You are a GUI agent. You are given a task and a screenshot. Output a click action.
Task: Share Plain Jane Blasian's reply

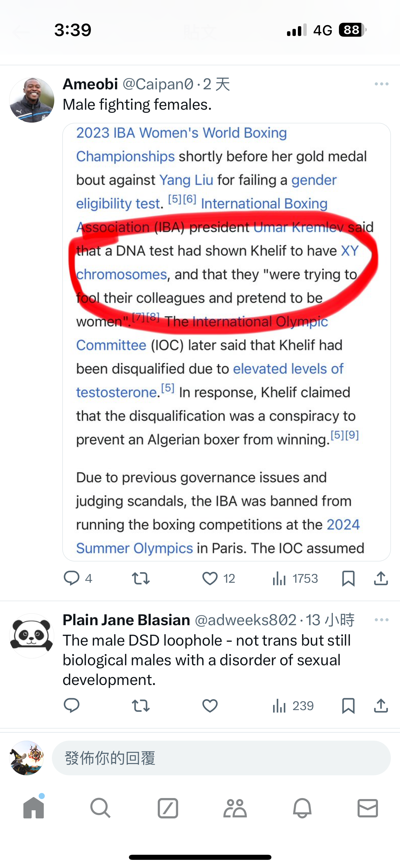pos(381,706)
